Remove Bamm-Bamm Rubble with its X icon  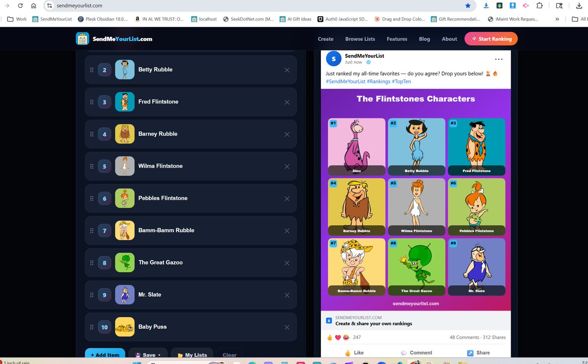point(287,231)
